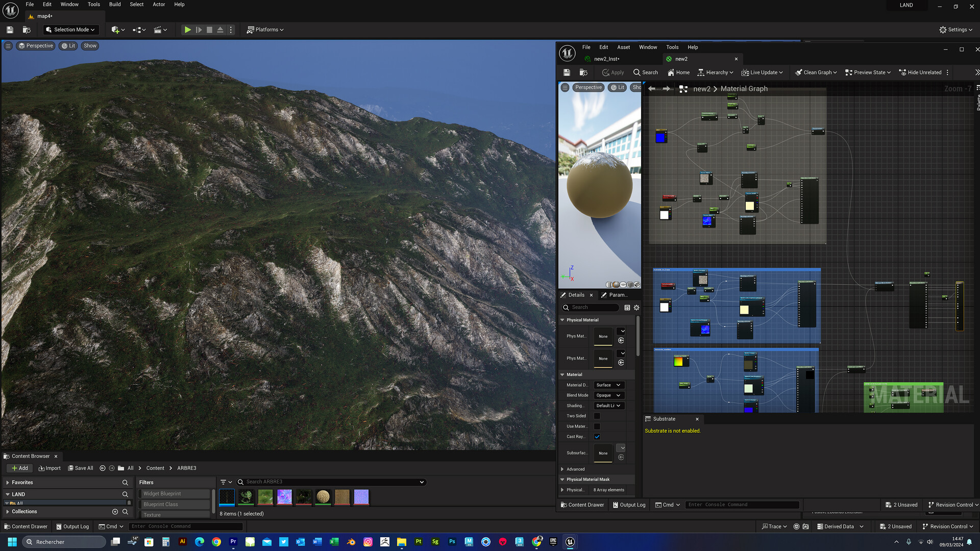Expand the Hierarchy dropdown in the Material Editor
Viewport: 980px width, 551px height.
(x=715, y=72)
